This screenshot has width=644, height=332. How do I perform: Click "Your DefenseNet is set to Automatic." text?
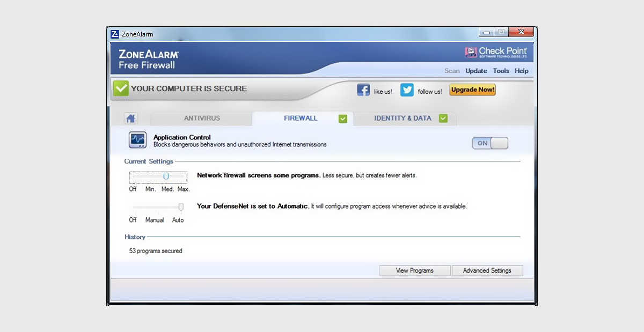(253, 206)
